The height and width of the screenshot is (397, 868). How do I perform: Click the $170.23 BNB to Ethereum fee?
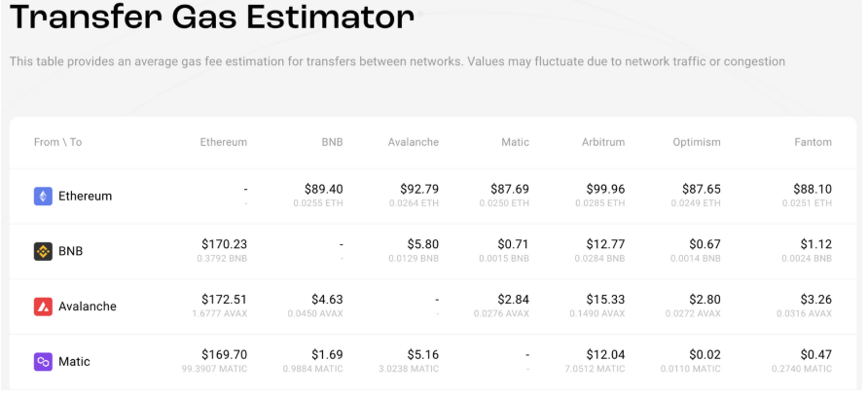click(224, 244)
